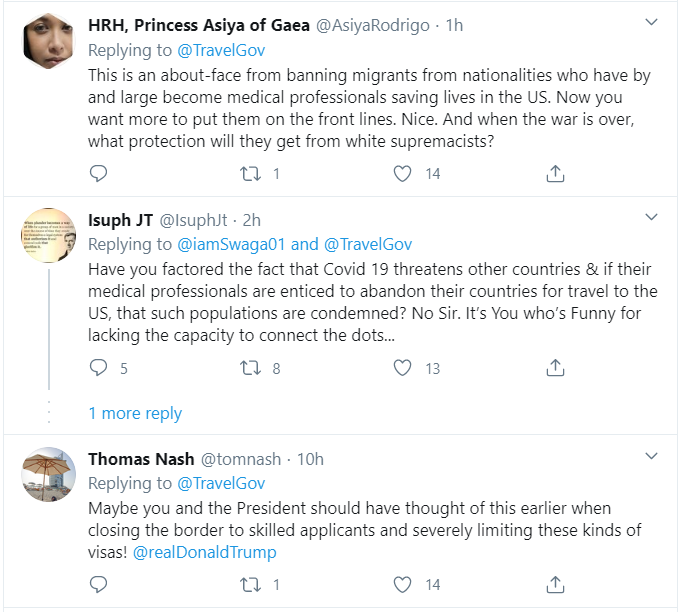Viewport: 682px width, 612px height.
Task: Like Princess Asiya's tweet
Action: click(402, 173)
